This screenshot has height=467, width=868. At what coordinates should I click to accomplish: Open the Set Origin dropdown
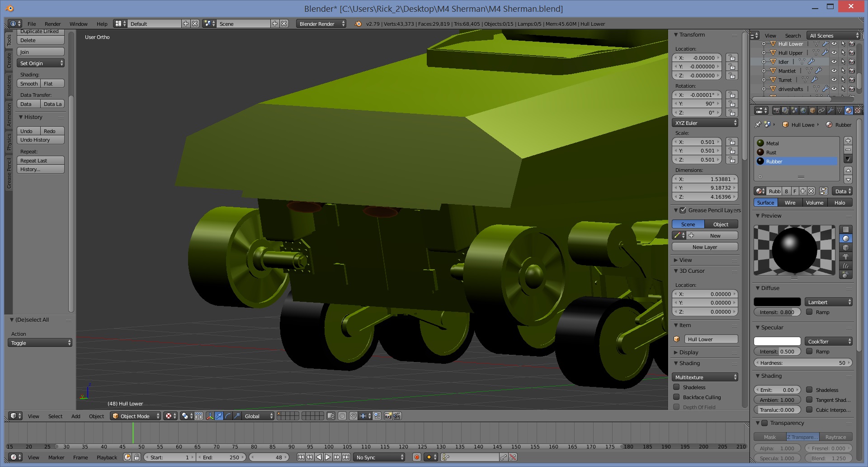[41, 63]
